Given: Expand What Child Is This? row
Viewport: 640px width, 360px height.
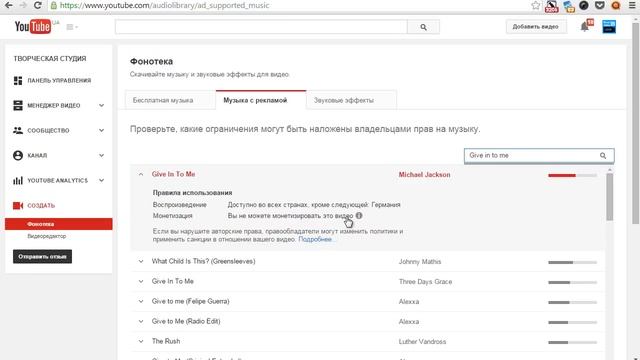Looking at the screenshot, I should pos(141,261).
